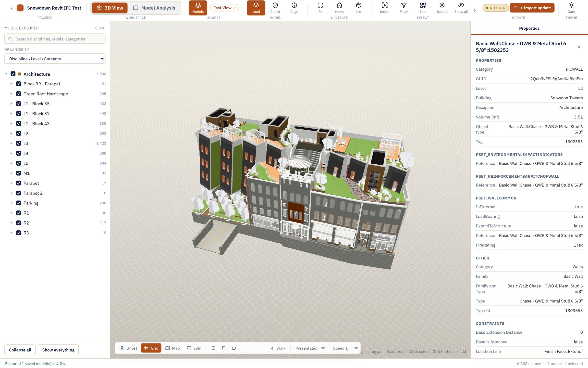Click the Show everything button
Viewport: 588px width, 368px height.
pyautogui.click(x=58, y=350)
